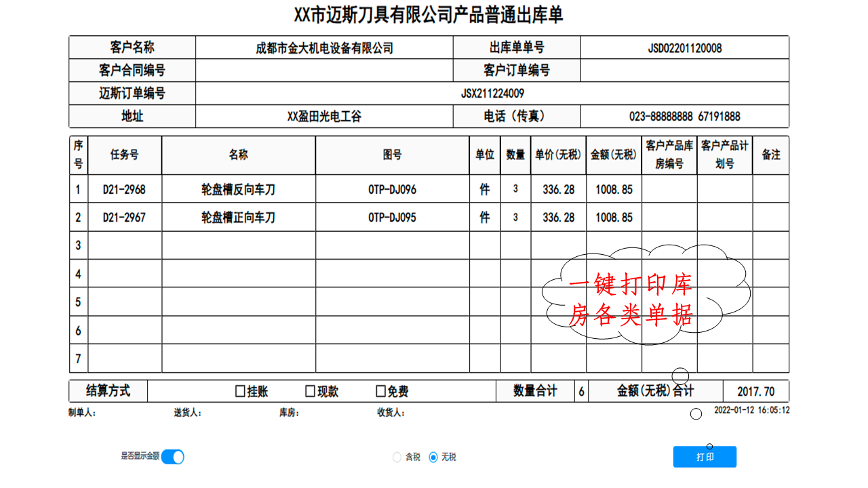
Task: Select the 含税 radio option
Action: click(x=397, y=457)
